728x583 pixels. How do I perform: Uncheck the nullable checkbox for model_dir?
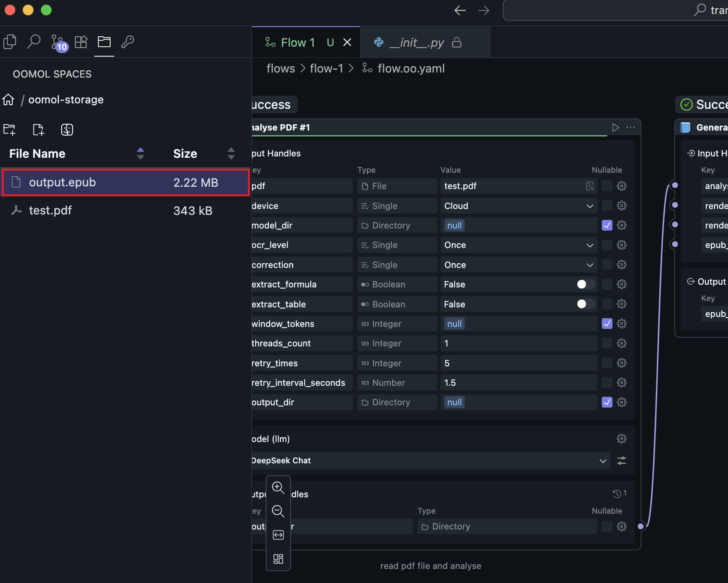(x=607, y=225)
